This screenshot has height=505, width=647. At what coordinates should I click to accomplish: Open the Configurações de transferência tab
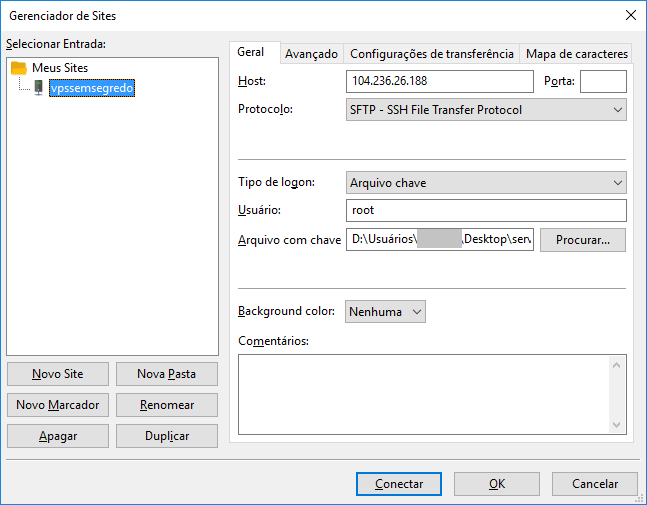pos(431,54)
